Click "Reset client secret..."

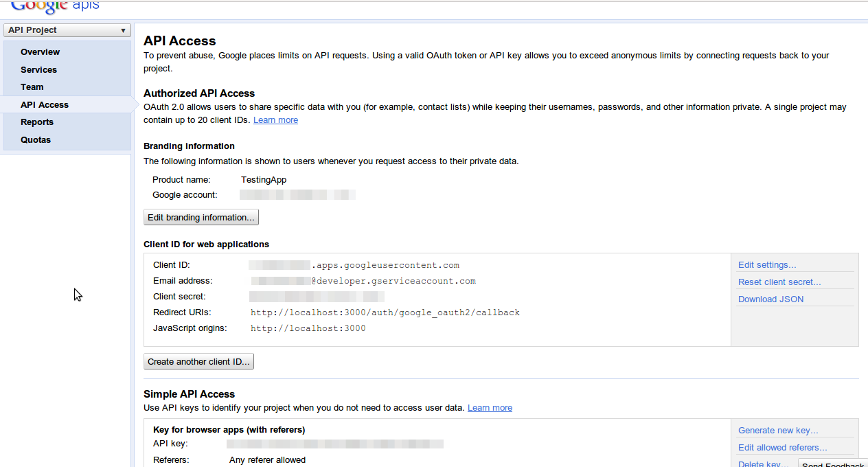coord(779,282)
